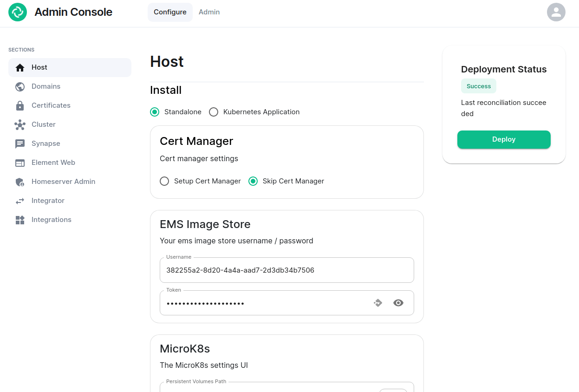
Task: Click the Element logo in the header
Action: [18, 12]
